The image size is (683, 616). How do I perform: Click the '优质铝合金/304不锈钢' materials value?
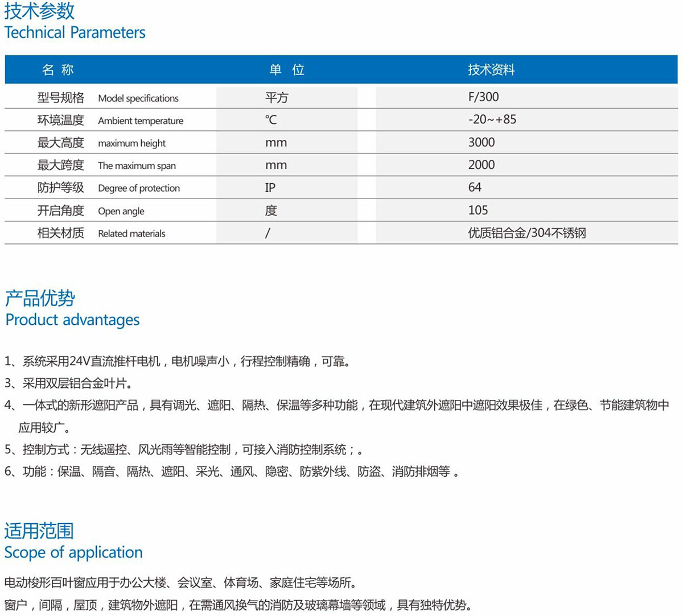coord(526,233)
